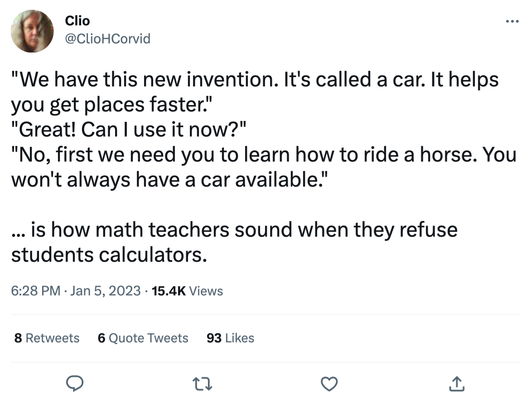
Task: Open the Clio display name profile link
Action: (x=77, y=21)
